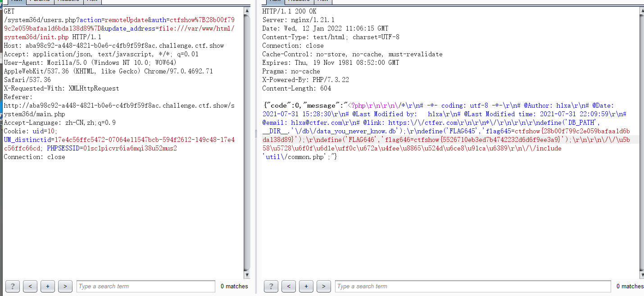Click the 'system36d/init.php HTTP/1.1' line
The height and width of the screenshot is (296, 644).
pos(53,37)
